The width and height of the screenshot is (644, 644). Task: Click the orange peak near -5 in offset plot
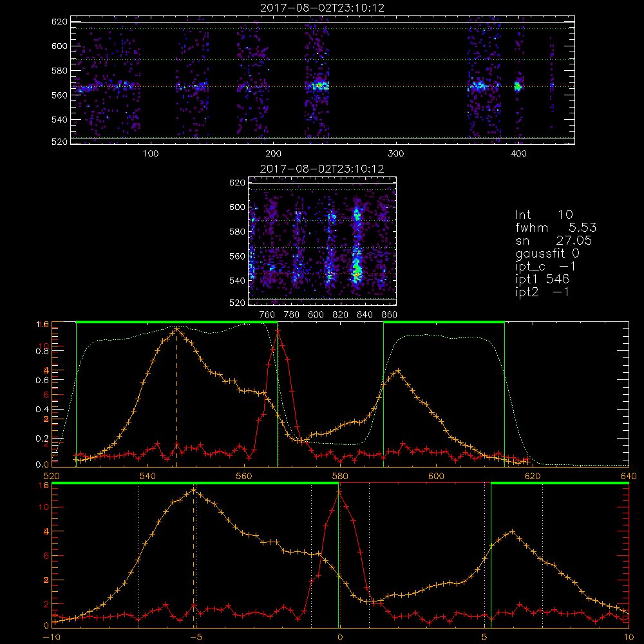click(194, 490)
